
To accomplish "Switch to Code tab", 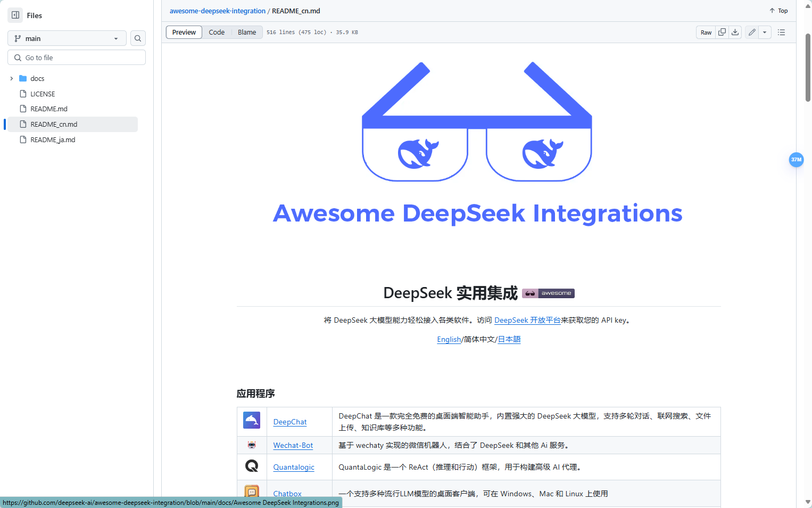I will click(217, 32).
